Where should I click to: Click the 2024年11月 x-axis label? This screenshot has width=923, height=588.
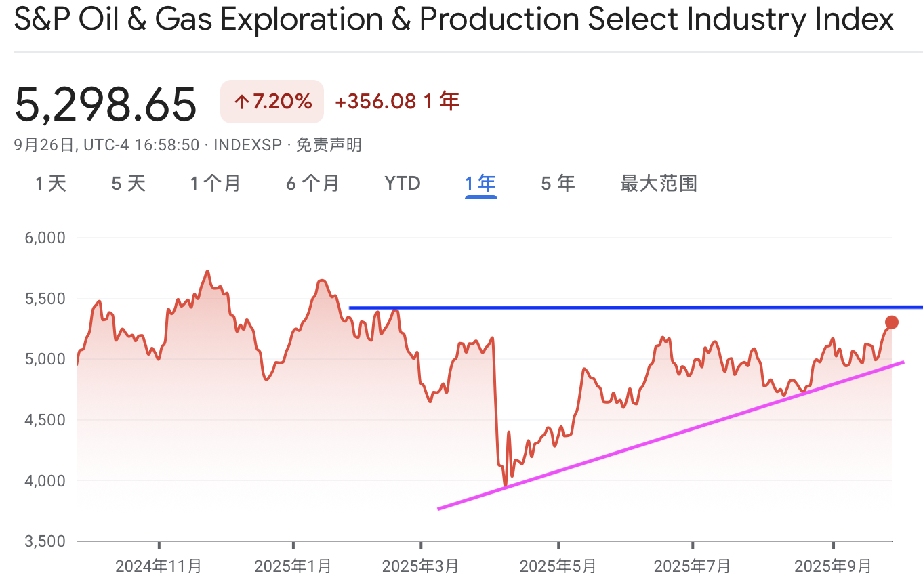click(159, 566)
